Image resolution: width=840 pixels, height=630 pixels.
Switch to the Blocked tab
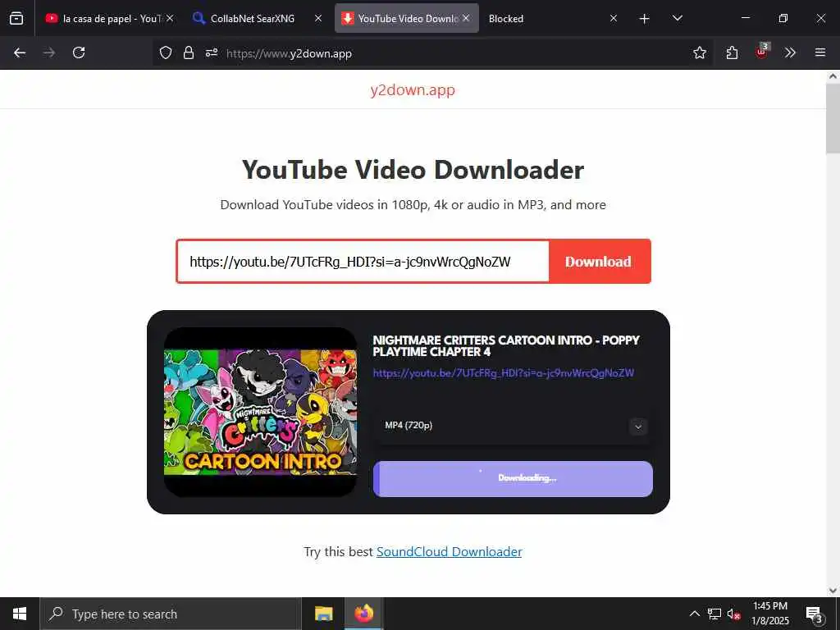pos(552,18)
